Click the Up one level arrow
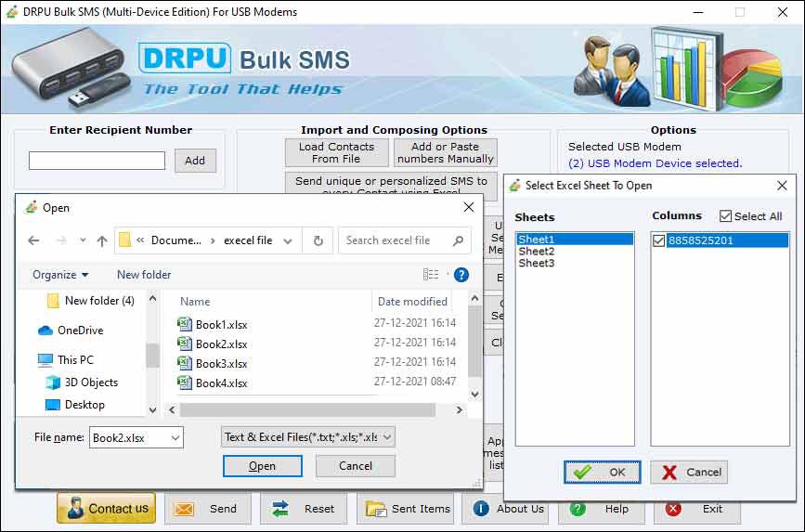805x532 pixels. [x=102, y=240]
